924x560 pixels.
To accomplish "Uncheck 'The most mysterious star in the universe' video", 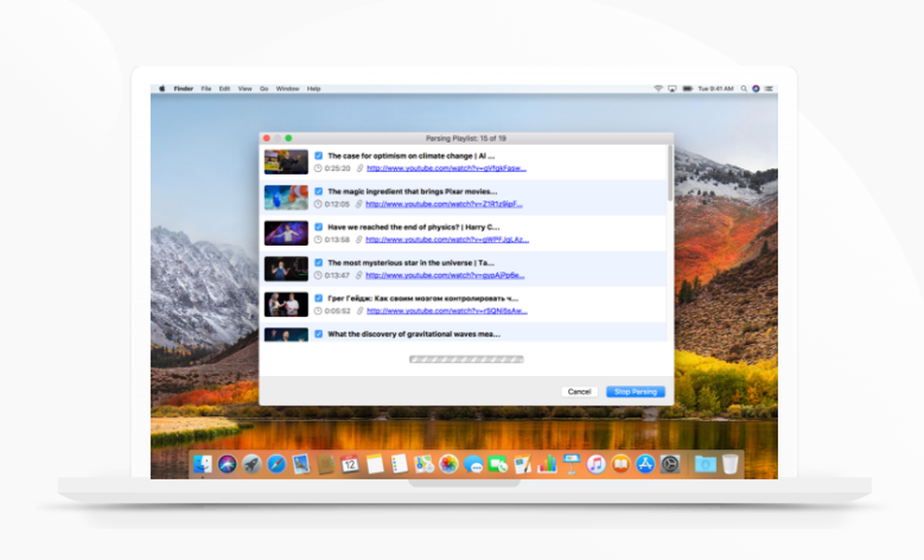I will pos(319,262).
